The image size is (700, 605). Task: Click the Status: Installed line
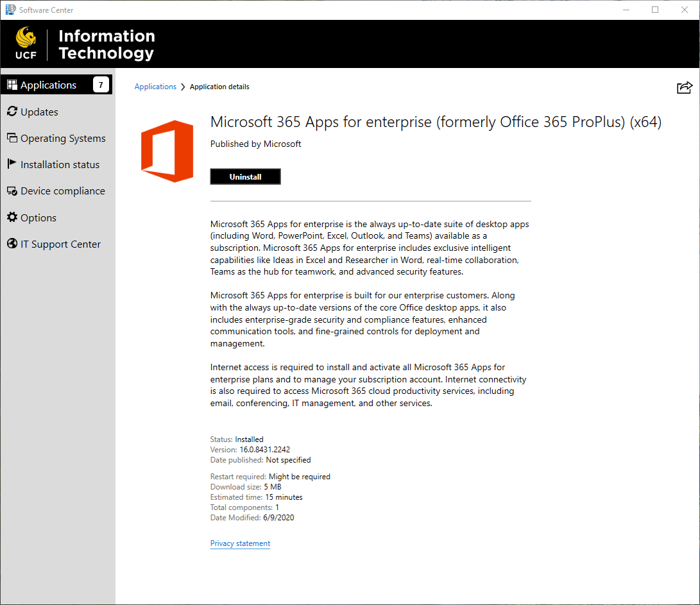pos(237,439)
